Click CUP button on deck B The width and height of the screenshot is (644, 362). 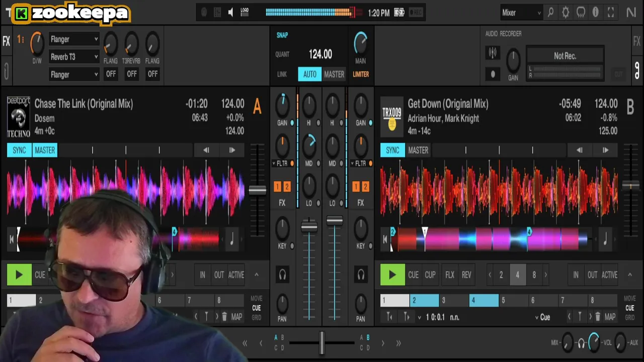coord(430,275)
